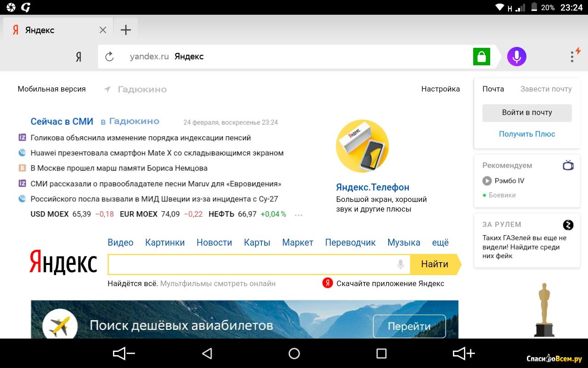Open Настройка settings link
The image size is (588, 368).
441,89
